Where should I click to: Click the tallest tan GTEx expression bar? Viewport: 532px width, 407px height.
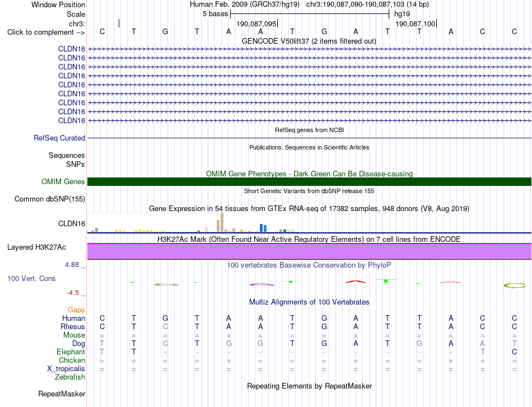point(222,222)
